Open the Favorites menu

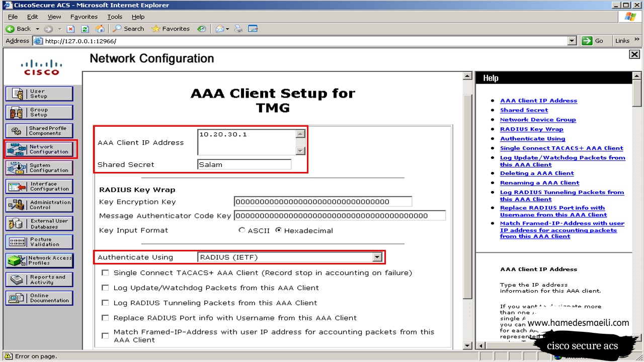pyautogui.click(x=84, y=17)
